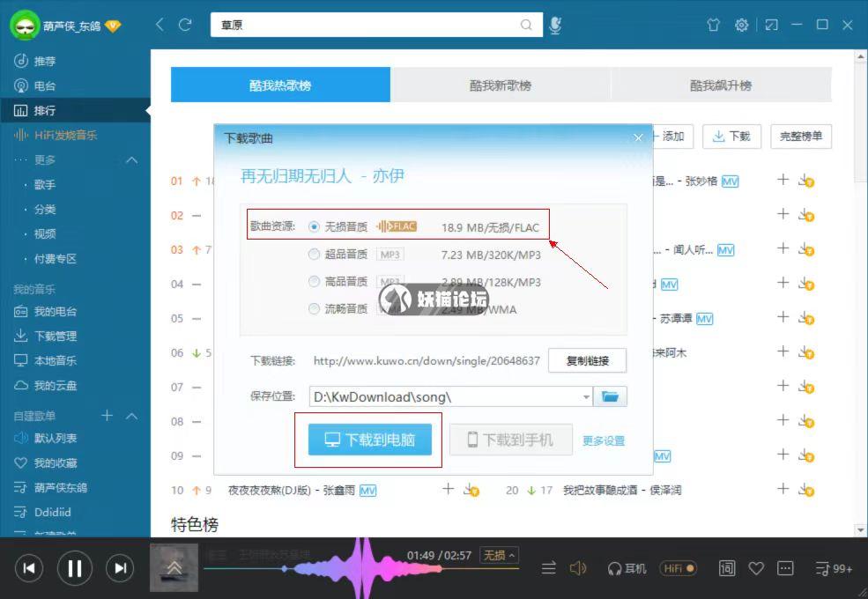This screenshot has height=599, width=868.
Task: Refresh the page with the reload icon
Action: [185, 25]
